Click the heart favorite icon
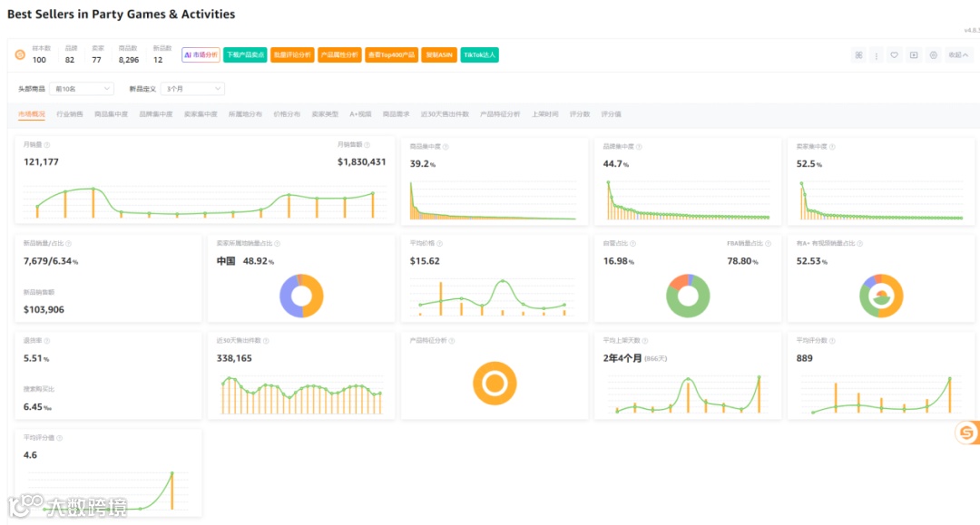 [x=895, y=55]
